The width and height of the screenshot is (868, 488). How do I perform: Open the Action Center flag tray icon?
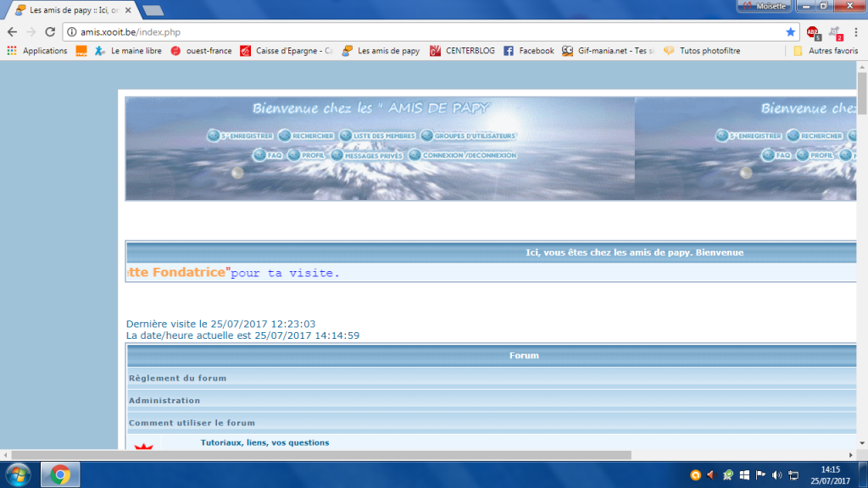(760, 474)
